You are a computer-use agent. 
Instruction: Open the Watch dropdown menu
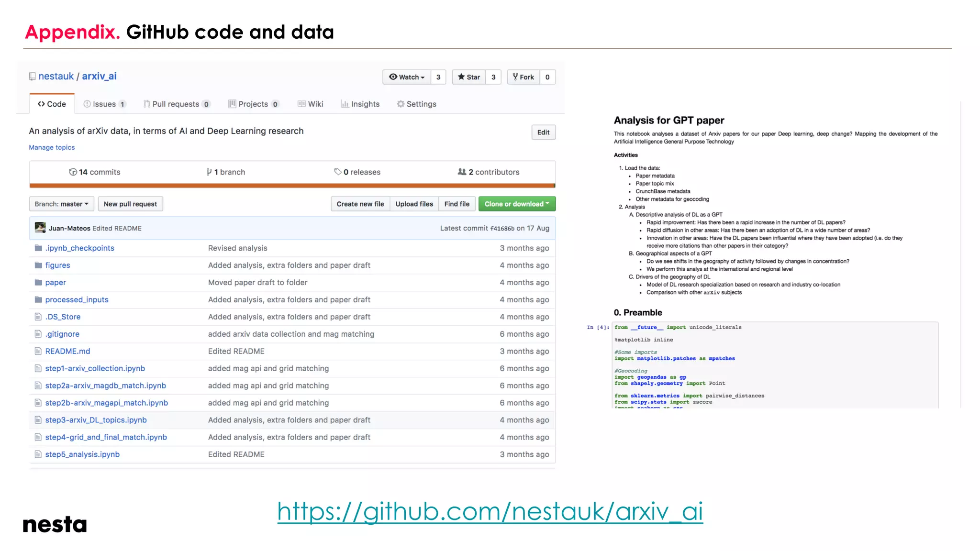click(407, 77)
